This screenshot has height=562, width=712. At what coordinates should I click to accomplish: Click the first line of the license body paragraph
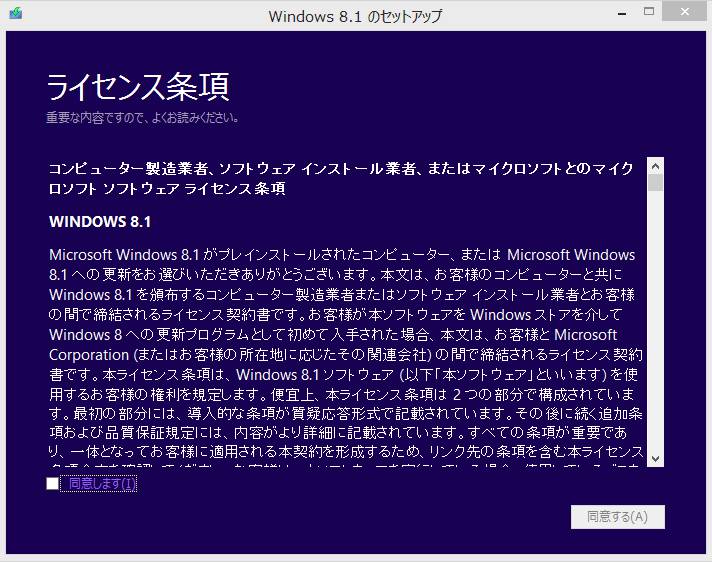coord(341,254)
